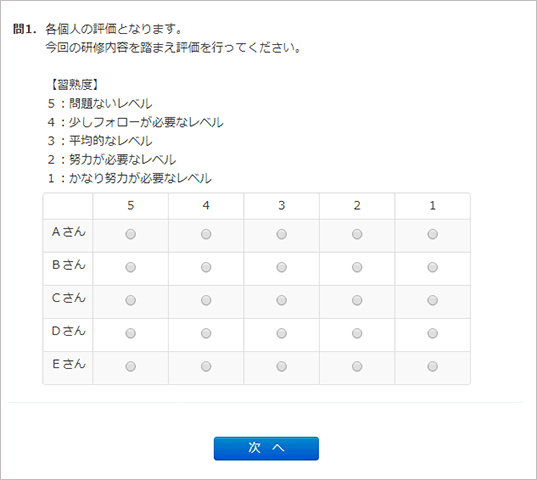Select rating 4 for Eさん
The width and height of the screenshot is (537, 480).
tap(206, 366)
